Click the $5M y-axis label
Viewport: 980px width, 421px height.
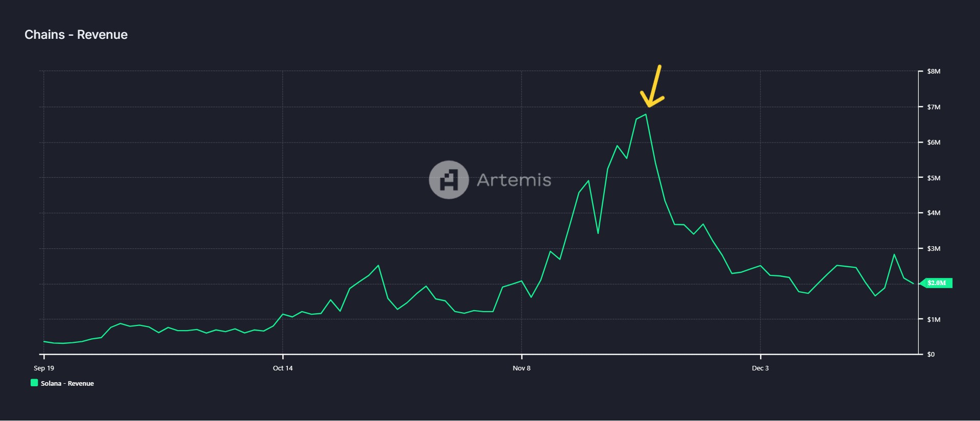point(934,178)
